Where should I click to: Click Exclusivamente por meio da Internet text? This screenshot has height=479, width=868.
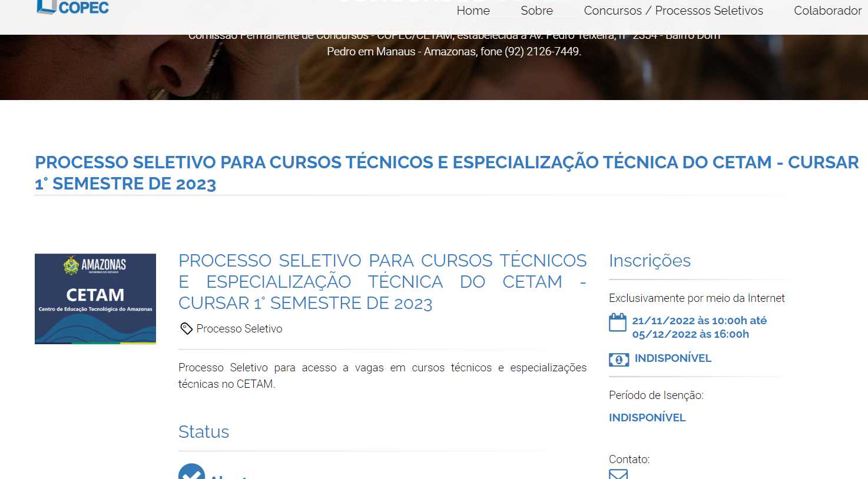(x=697, y=298)
